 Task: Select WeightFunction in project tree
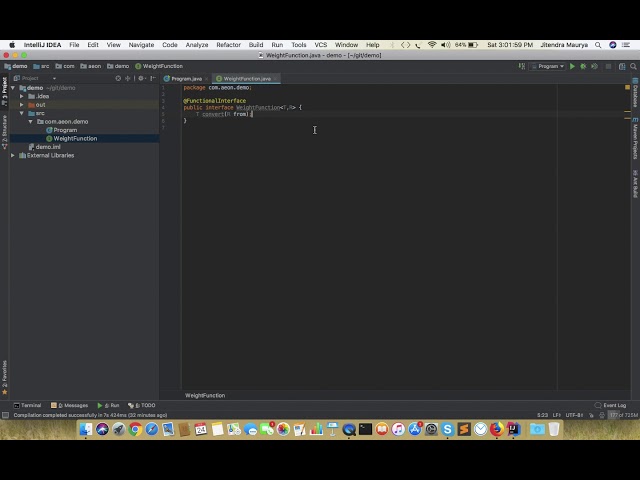tap(76, 138)
